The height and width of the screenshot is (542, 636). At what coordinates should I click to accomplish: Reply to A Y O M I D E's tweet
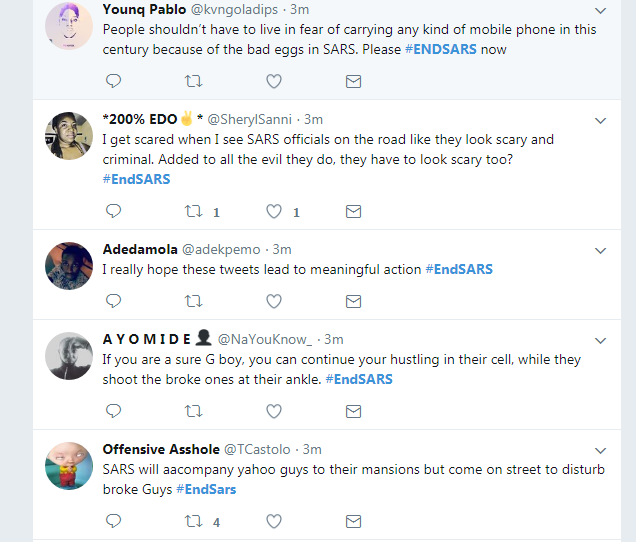[113, 411]
